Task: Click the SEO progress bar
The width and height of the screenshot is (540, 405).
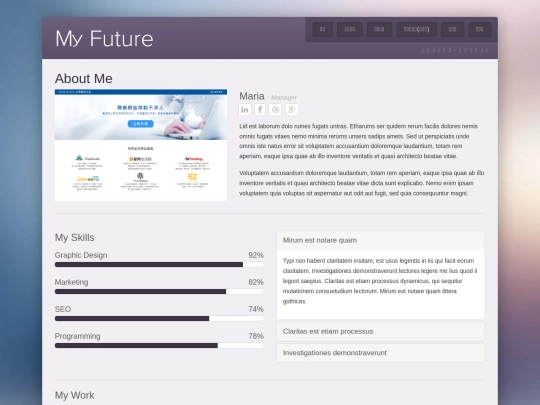Action: click(159, 319)
